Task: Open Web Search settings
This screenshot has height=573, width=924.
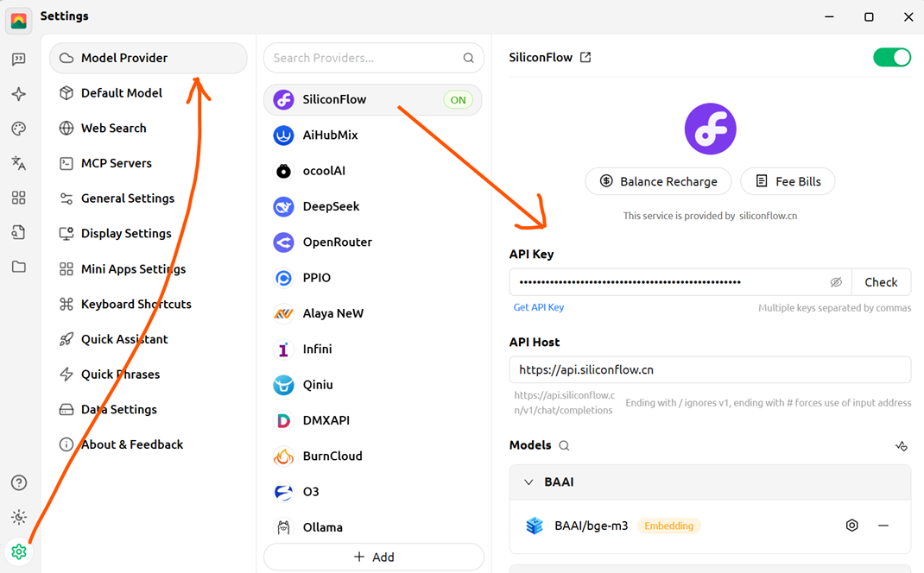Action: click(149, 129)
